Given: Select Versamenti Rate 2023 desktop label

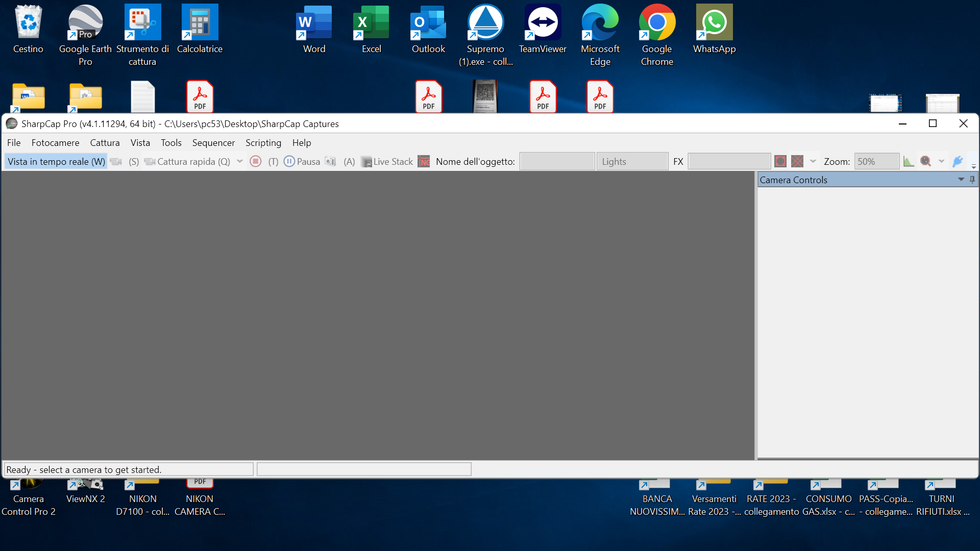Looking at the screenshot, I should 714,505.
